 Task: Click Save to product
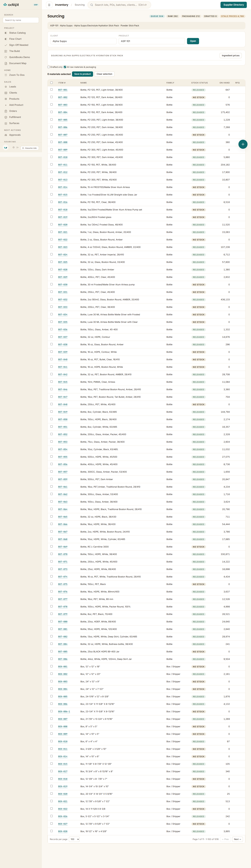point(83,74)
